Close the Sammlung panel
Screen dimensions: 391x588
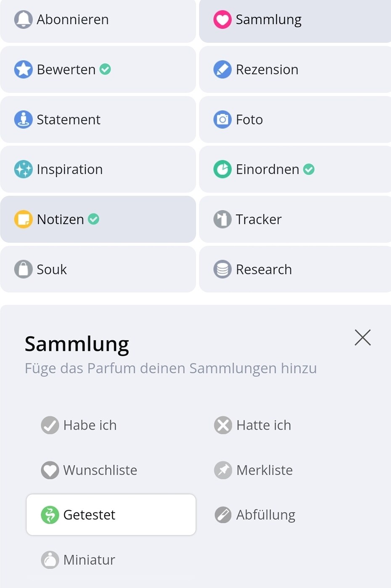362,337
